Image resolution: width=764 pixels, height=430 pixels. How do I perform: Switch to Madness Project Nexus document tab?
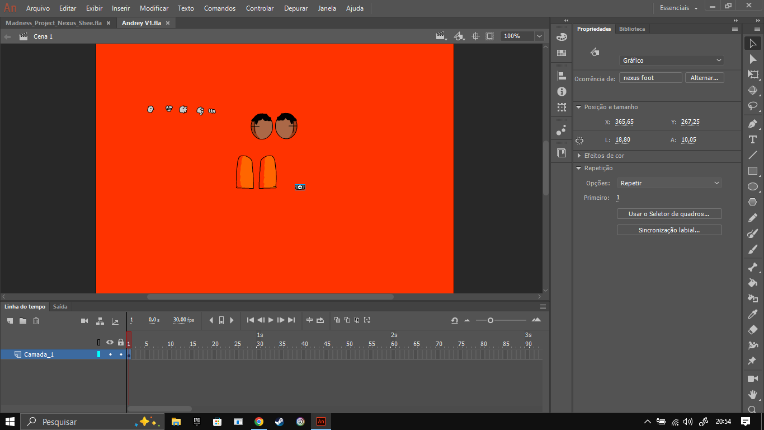(54, 23)
